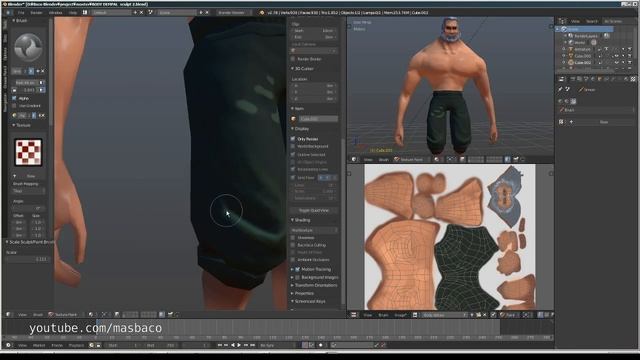The image size is (640, 360).
Task: Open the scene selector field
Action: point(177,13)
